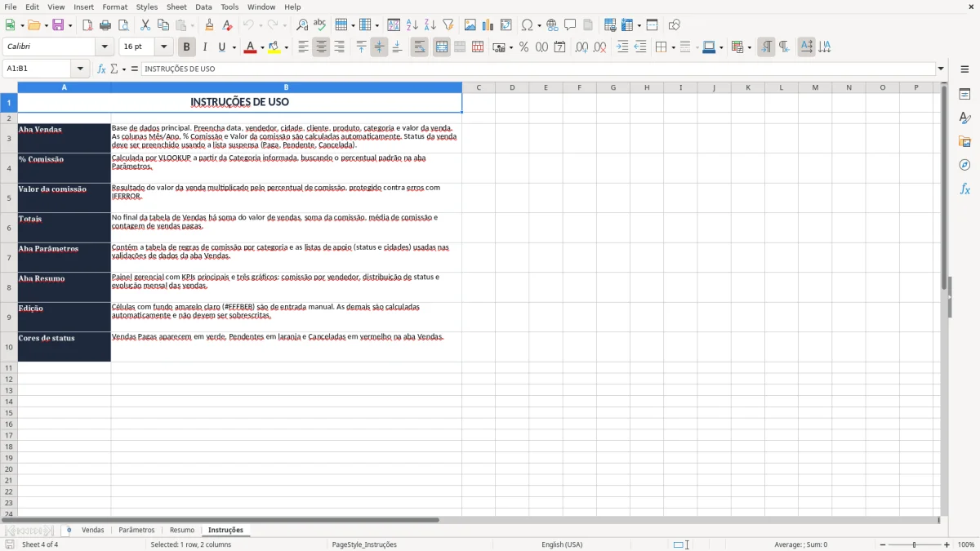
Task: Define print area icon
Action: [610, 25]
